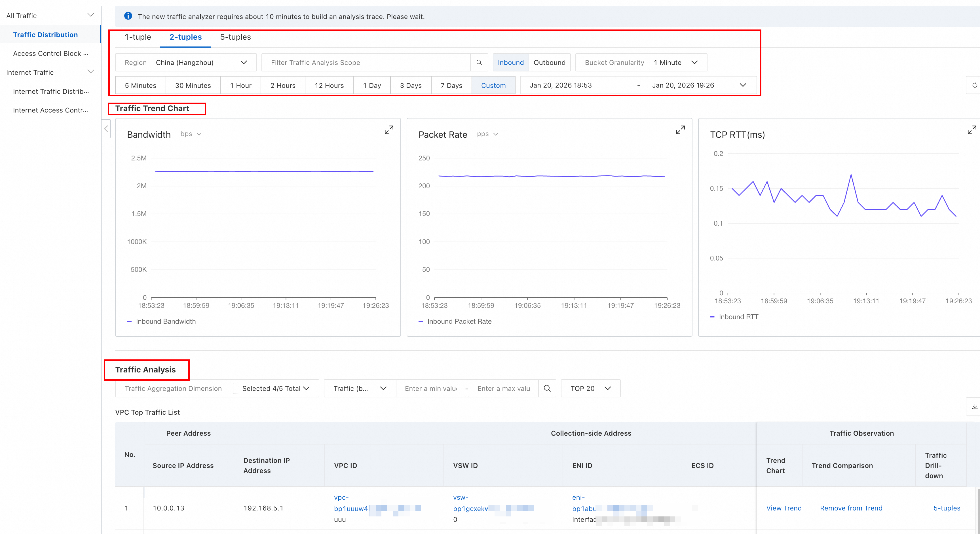Click the download icon above traffic list

[x=974, y=406]
